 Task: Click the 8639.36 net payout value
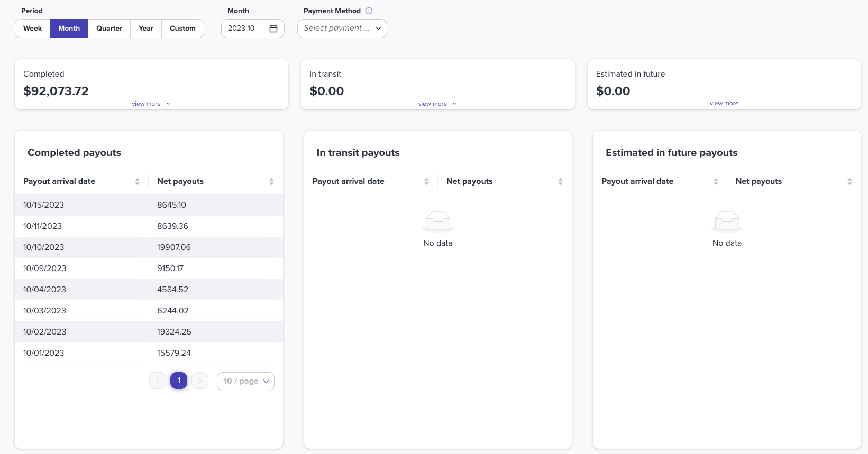point(172,226)
